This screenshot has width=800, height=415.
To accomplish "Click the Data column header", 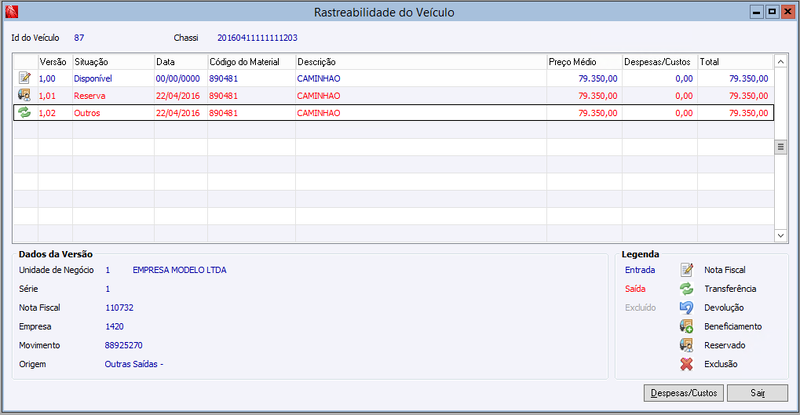I will (x=181, y=62).
